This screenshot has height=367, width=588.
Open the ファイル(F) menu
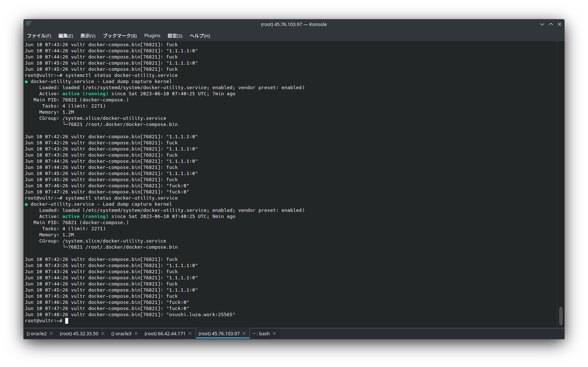(x=39, y=36)
